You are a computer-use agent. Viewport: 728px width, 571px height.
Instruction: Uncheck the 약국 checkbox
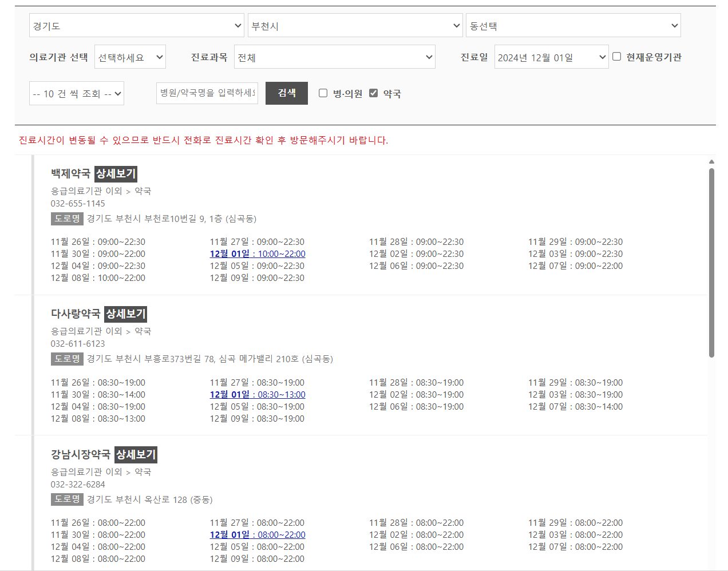374,93
